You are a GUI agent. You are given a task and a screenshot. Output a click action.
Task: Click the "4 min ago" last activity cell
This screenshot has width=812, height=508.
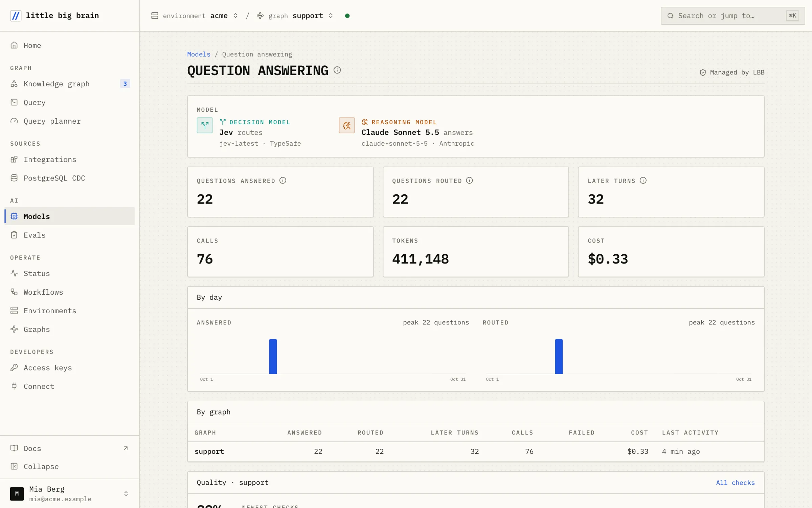681,451
